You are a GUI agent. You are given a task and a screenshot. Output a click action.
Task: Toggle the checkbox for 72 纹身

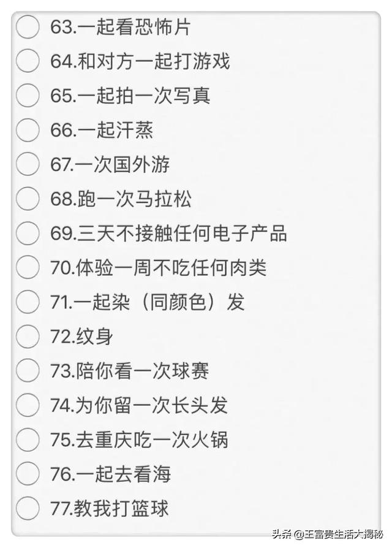tap(28, 336)
